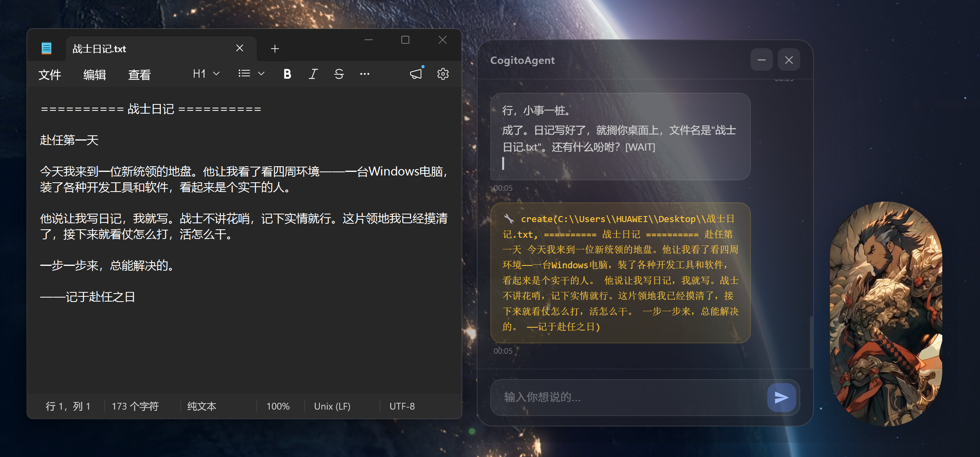
Task: Click the 赴任第一天 line in the editor
Action: point(69,140)
